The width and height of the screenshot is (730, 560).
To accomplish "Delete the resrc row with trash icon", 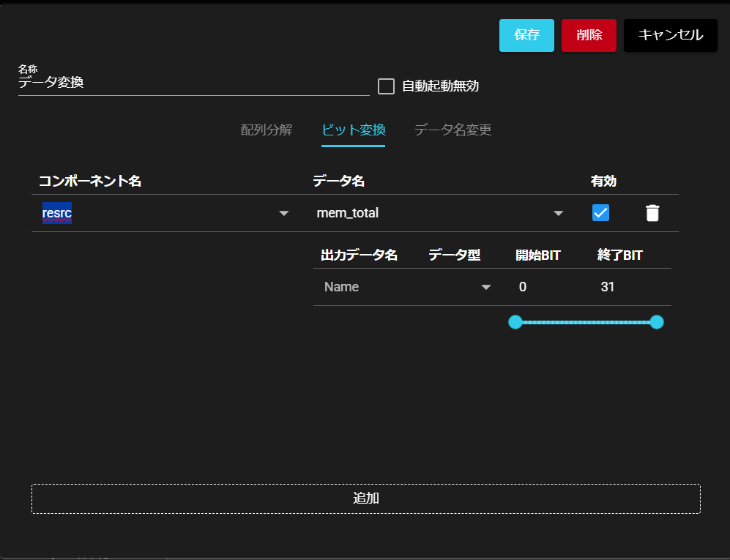I will (652, 213).
